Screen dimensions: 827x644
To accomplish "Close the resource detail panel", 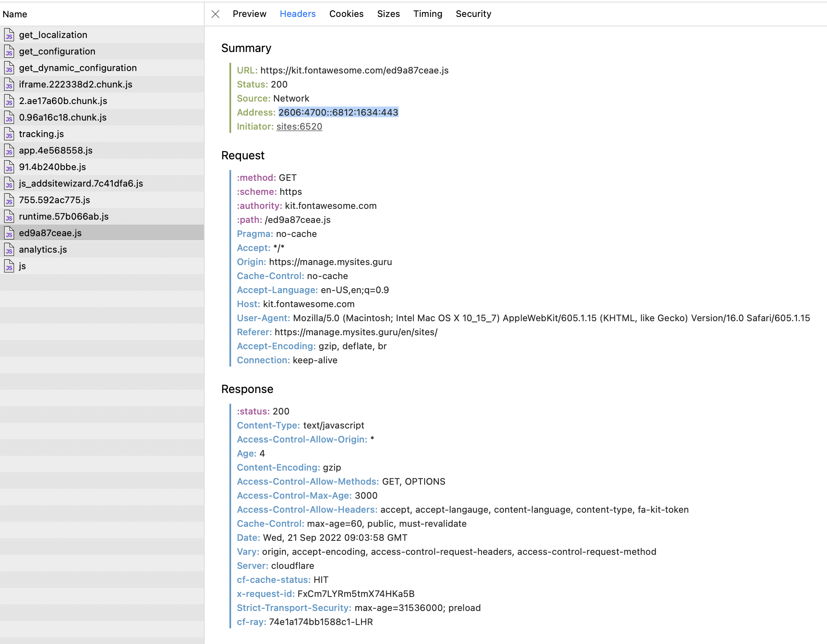I will point(215,14).
